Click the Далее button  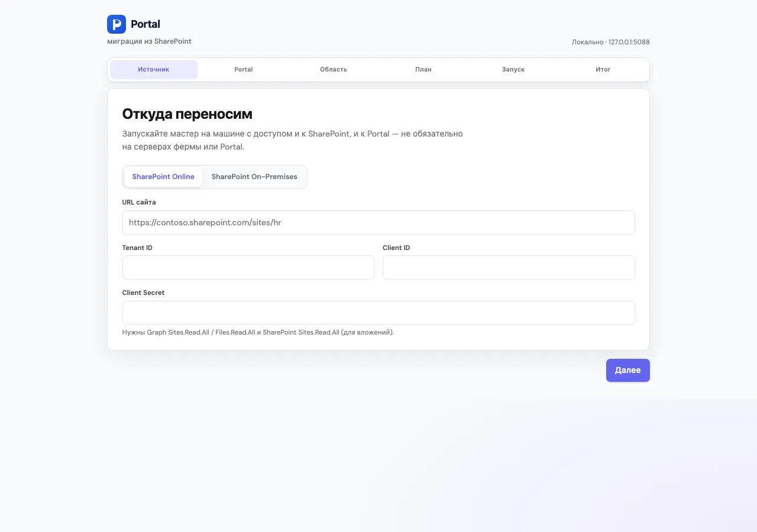(x=628, y=370)
